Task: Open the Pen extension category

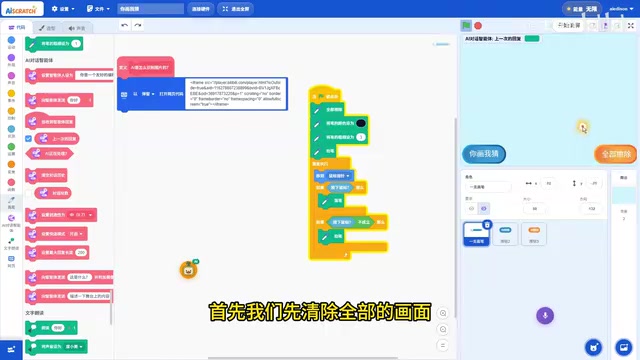Action: (11, 202)
